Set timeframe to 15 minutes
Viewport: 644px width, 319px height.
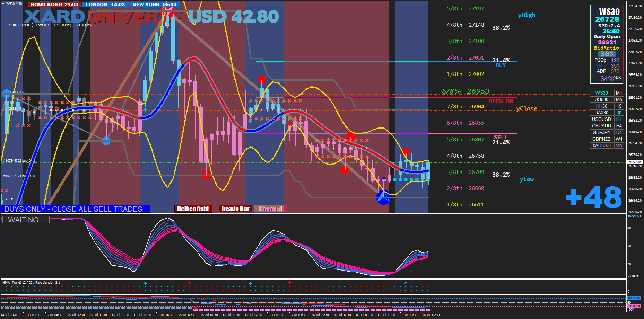coord(619,106)
